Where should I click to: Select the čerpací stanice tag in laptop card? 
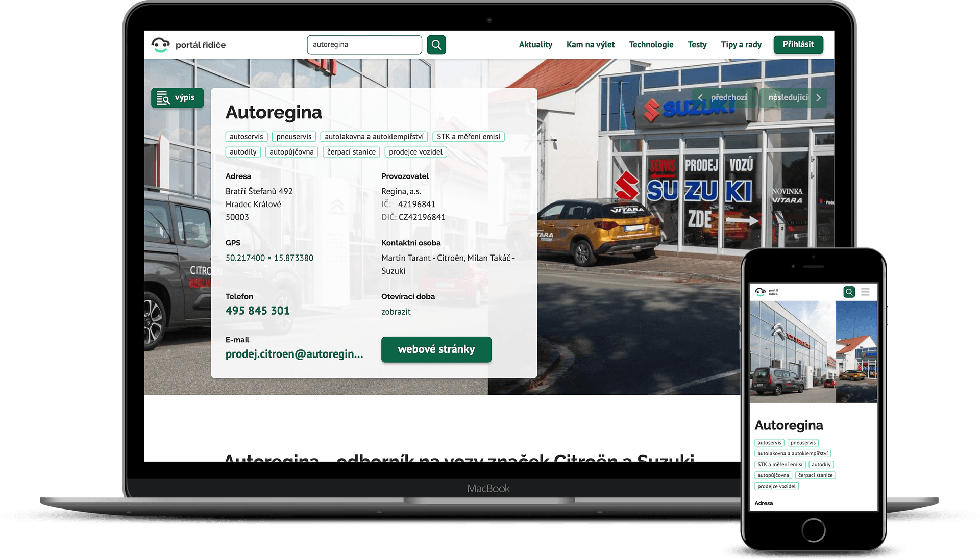351,152
